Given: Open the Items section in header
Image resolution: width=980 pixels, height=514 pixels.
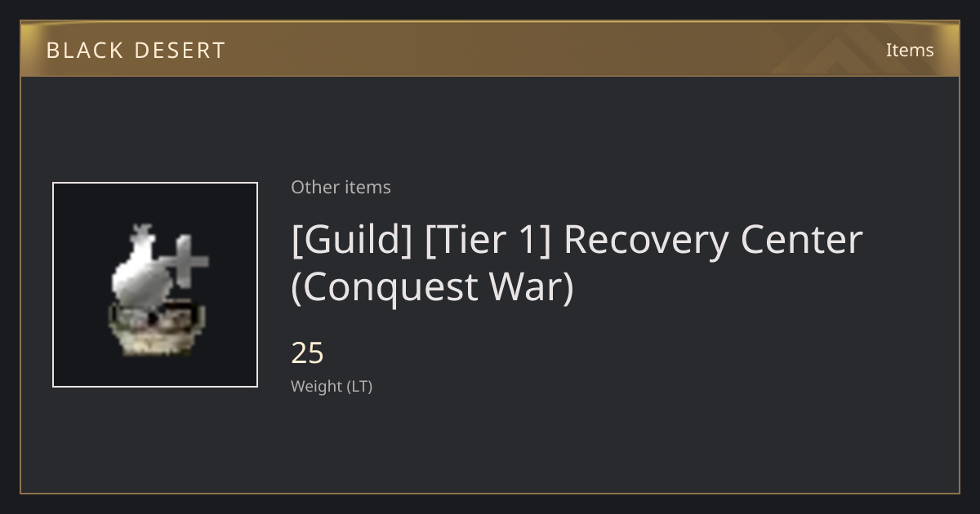Looking at the screenshot, I should [x=910, y=50].
